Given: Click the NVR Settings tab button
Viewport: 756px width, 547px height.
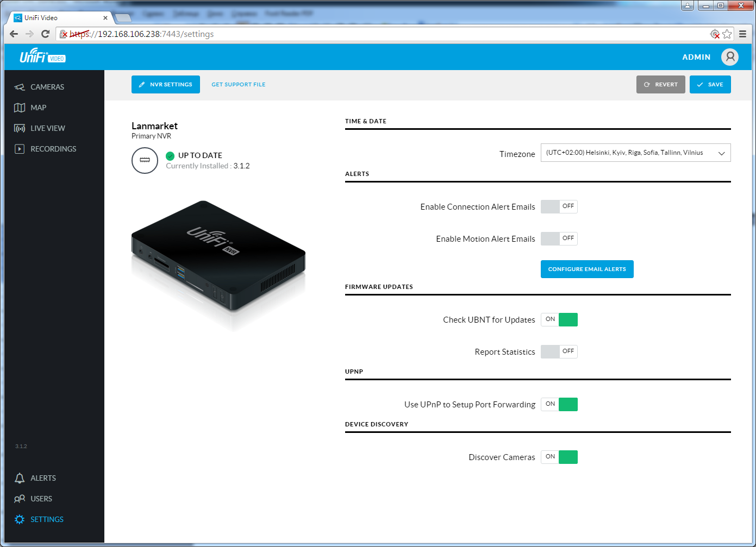Looking at the screenshot, I should tap(166, 85).
